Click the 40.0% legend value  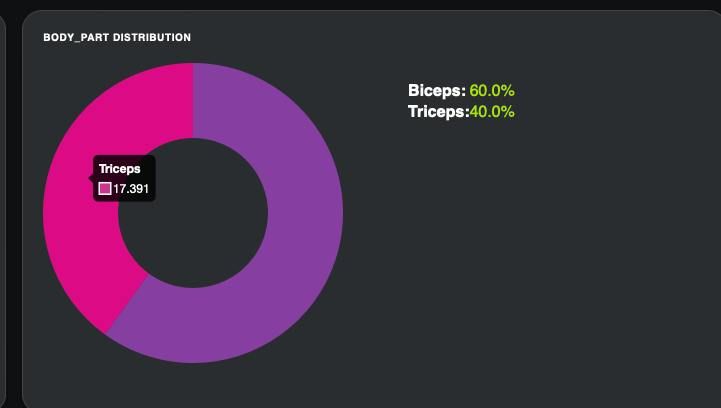click(492, 111)
